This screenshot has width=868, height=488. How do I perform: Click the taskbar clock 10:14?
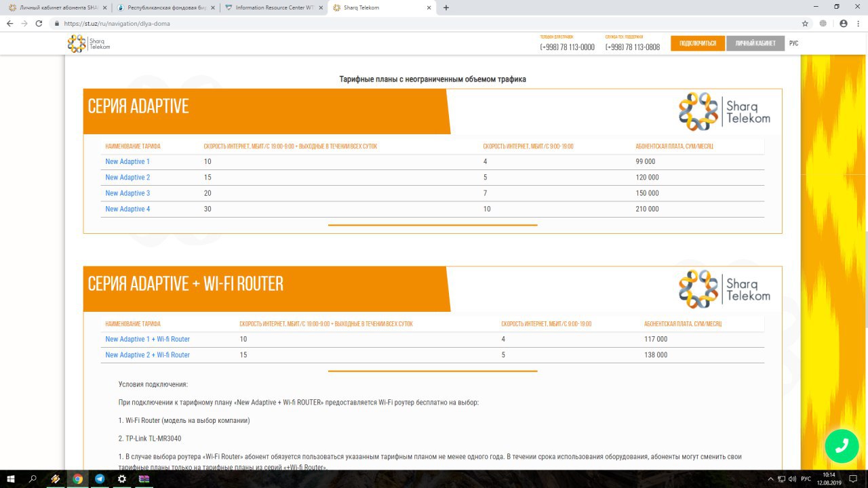829,479
